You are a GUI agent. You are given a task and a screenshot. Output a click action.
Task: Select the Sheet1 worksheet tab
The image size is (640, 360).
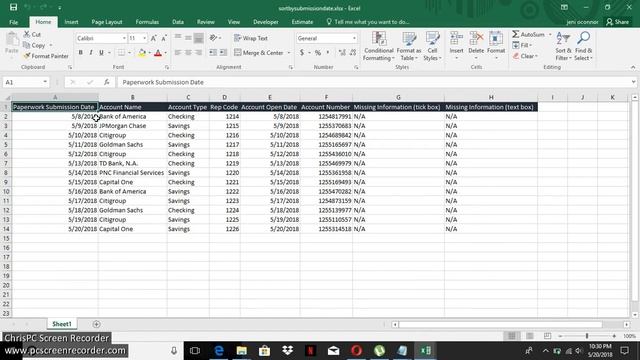coord(62,324)
